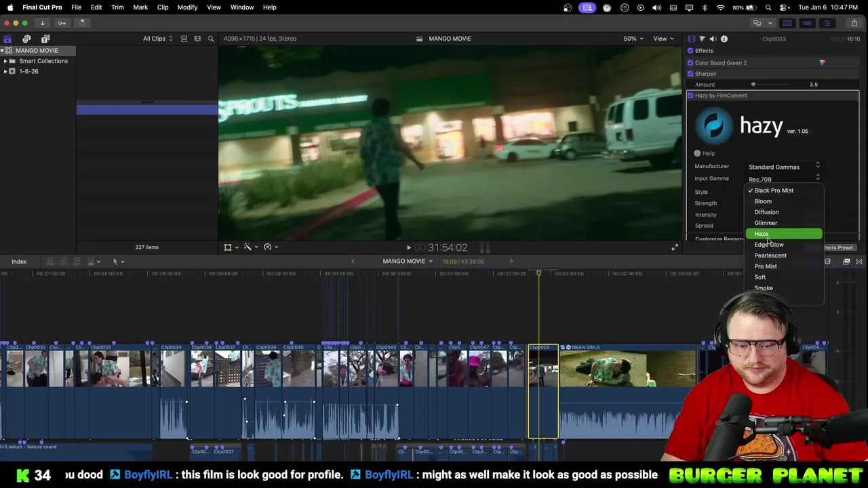Open the macOS Control Center icon

point(785,7)
